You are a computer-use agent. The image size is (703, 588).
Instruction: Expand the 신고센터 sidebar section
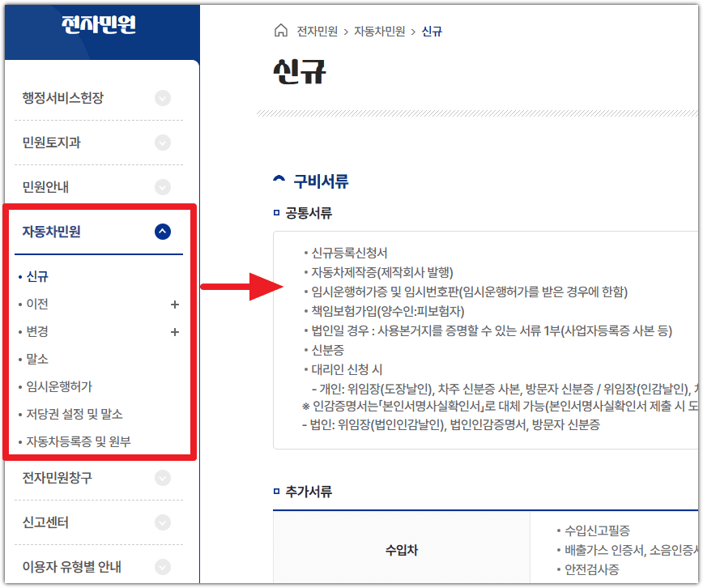[163, 522]
